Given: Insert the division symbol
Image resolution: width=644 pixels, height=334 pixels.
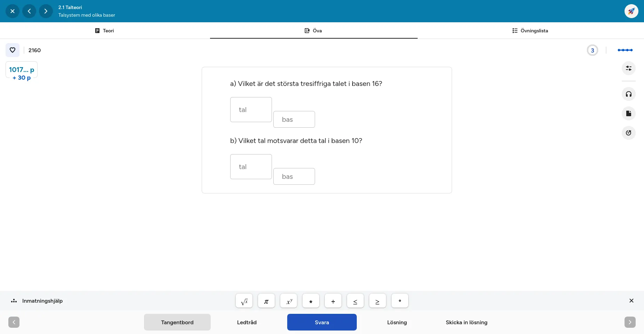Looking at the screenshot, I should click(x=333, y=301).
